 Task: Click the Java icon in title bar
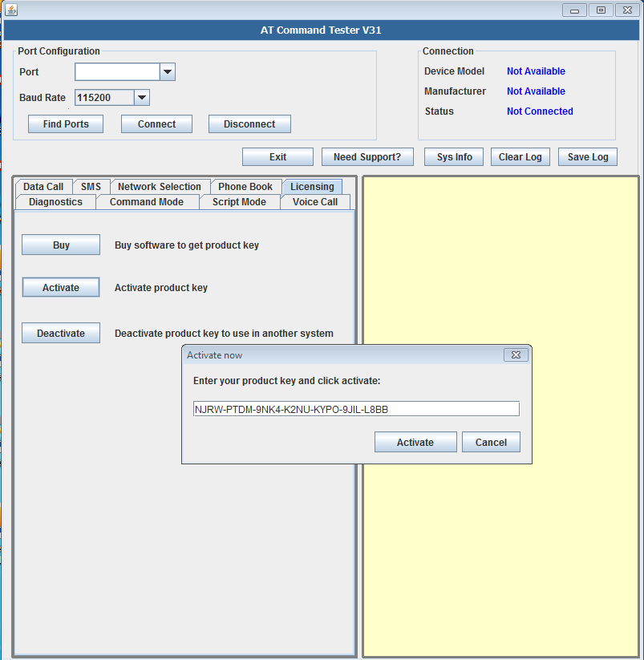point(11,10)
